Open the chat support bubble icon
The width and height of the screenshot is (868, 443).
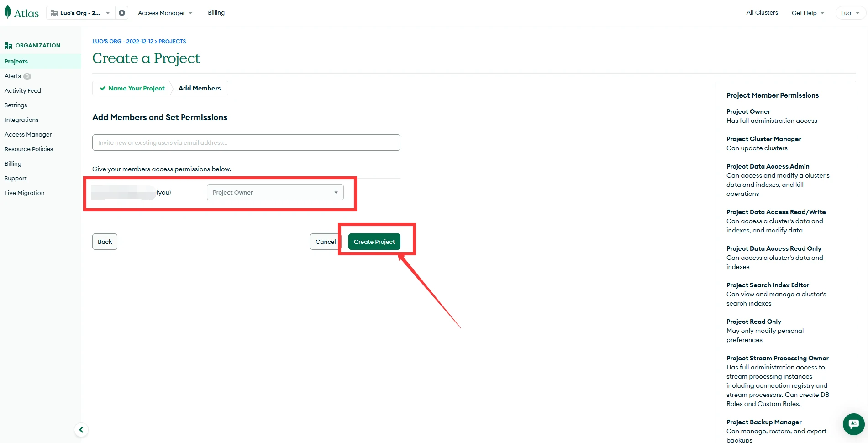click(x=853, y=424)
